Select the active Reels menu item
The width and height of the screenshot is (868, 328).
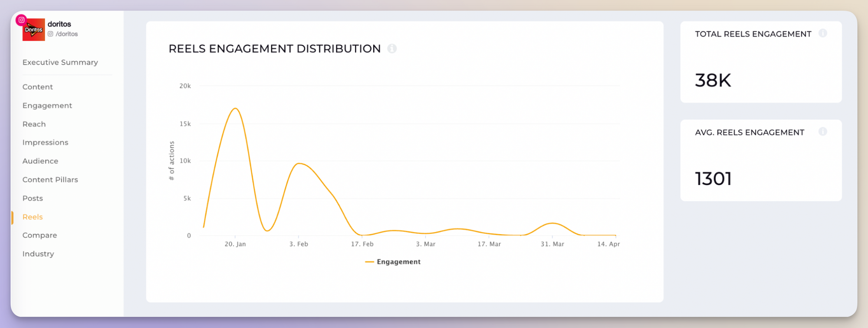coord(33,217)
